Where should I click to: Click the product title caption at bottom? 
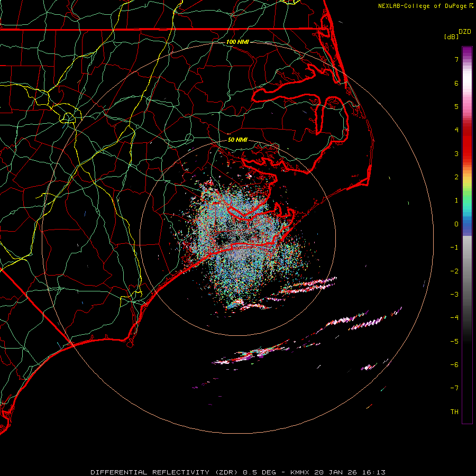238,472
